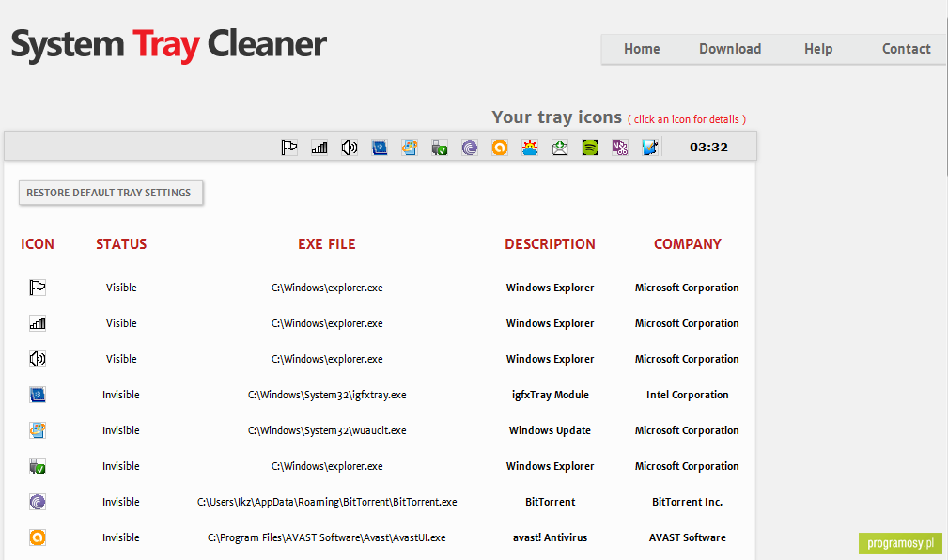Click the Visible status of the signal bars row
The width and height of the screenshot is (948, 560).
121,323
